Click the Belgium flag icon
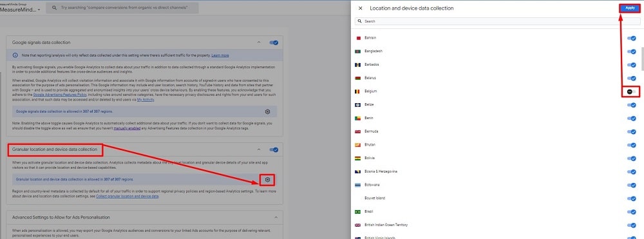Viewport: 644px width, 239px height. (358, 91)
